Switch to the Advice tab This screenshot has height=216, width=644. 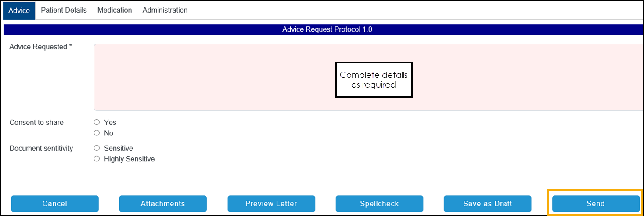19,11
